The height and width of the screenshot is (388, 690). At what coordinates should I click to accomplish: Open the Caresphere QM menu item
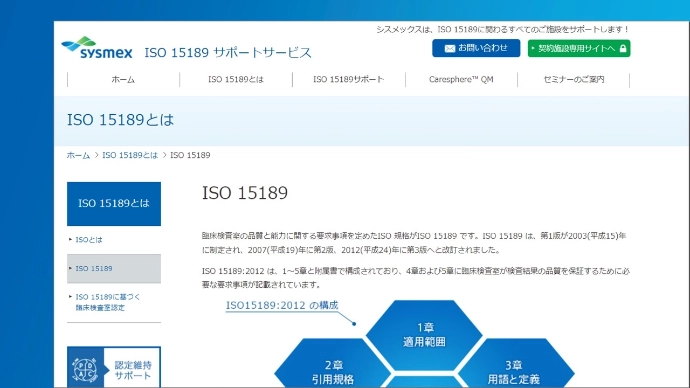461,80
